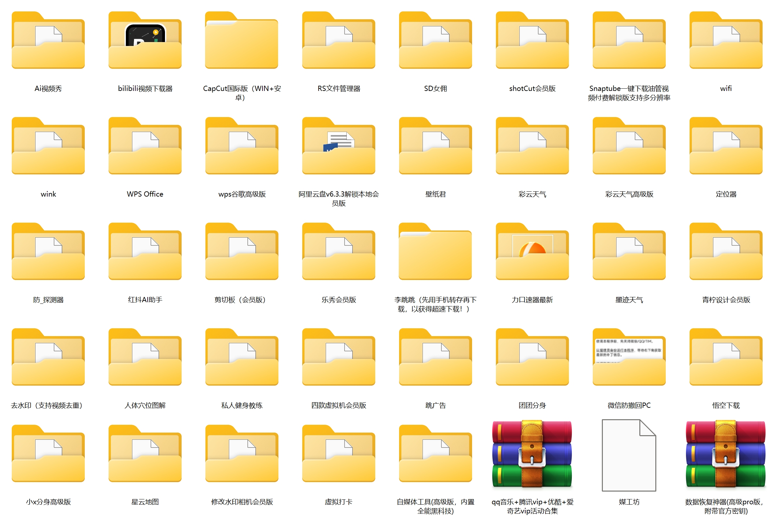Screen dimensions: 774x532
Task: Select the bilibili视频下载器 folder icon
Action: 145,41
